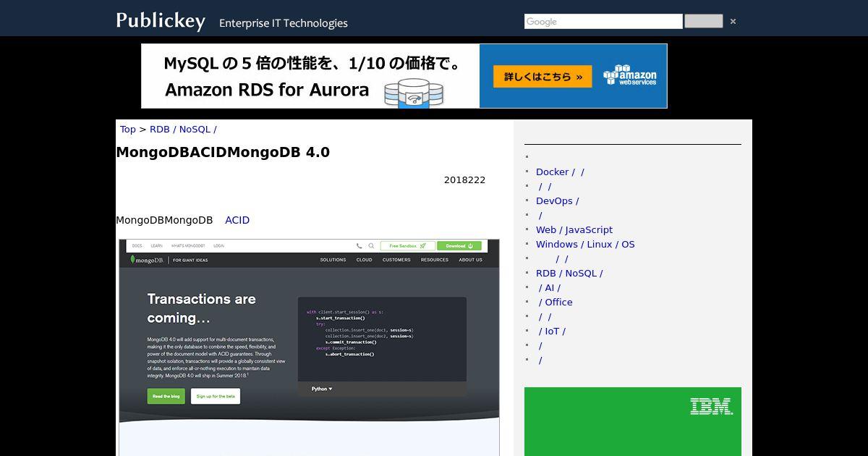Focus the Google search input field
Image resolution: width=868 pixels, height=456 pixels.
tap(603, 22)
